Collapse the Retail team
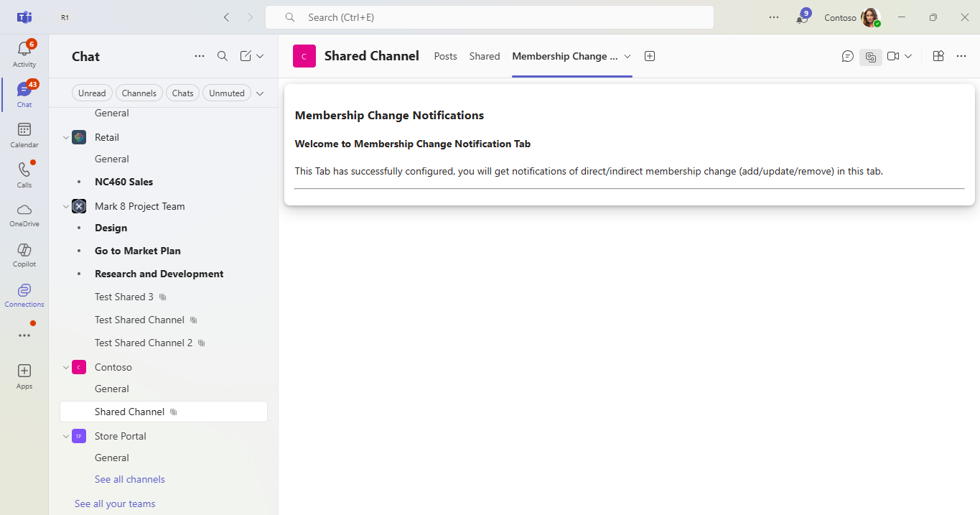This screenshot has width=980, height=515. click(66, 137)
